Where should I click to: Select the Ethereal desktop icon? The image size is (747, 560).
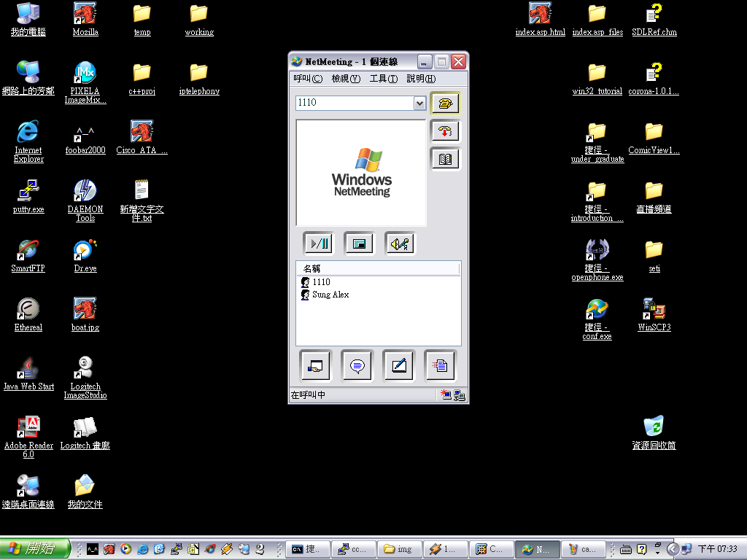pos(28,315)
